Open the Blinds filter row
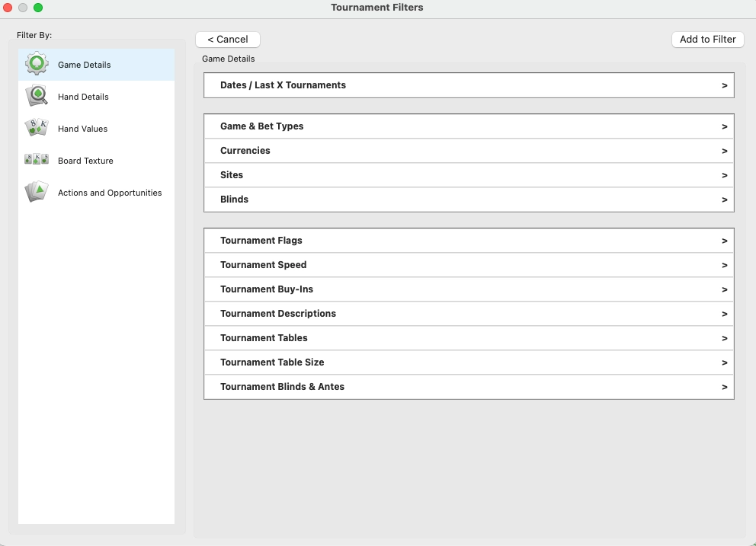 (x=469, y=200)
